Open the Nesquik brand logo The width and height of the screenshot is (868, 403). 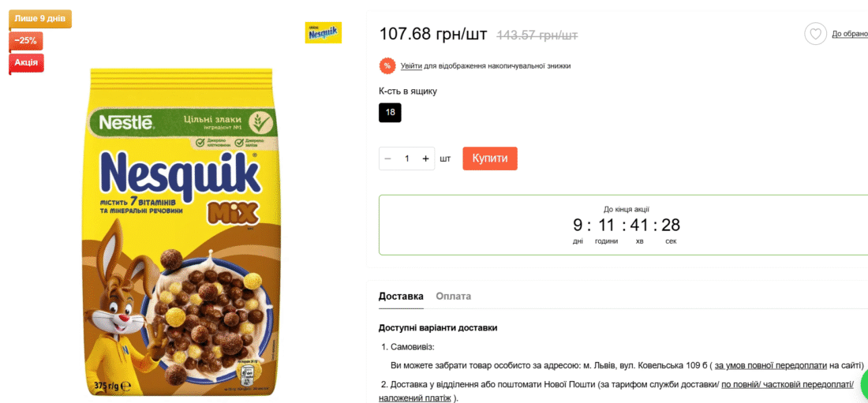[324, 32]
